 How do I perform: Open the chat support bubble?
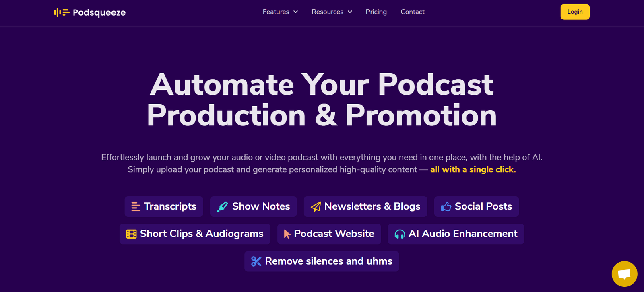click(x=624, y=274)
